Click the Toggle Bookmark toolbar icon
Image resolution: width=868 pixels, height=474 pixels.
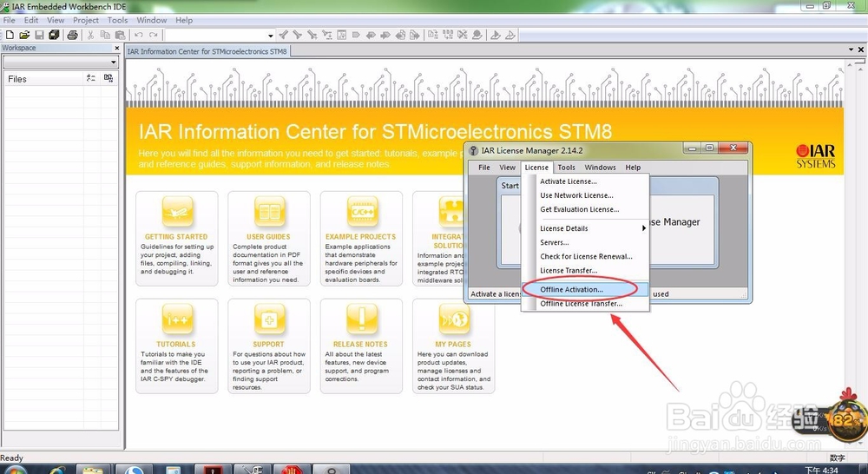click(x=356, y=35)
